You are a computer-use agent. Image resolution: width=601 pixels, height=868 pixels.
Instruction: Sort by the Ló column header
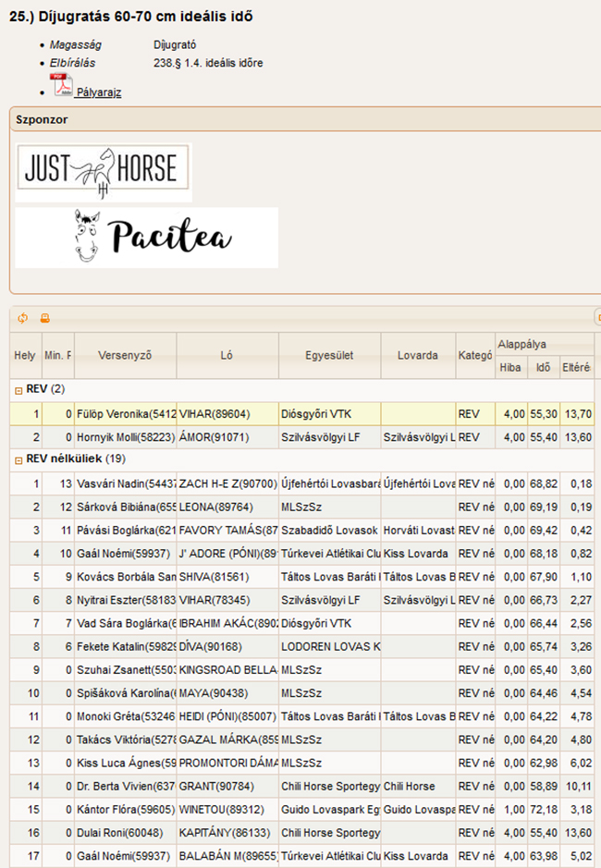pos(227,355)
